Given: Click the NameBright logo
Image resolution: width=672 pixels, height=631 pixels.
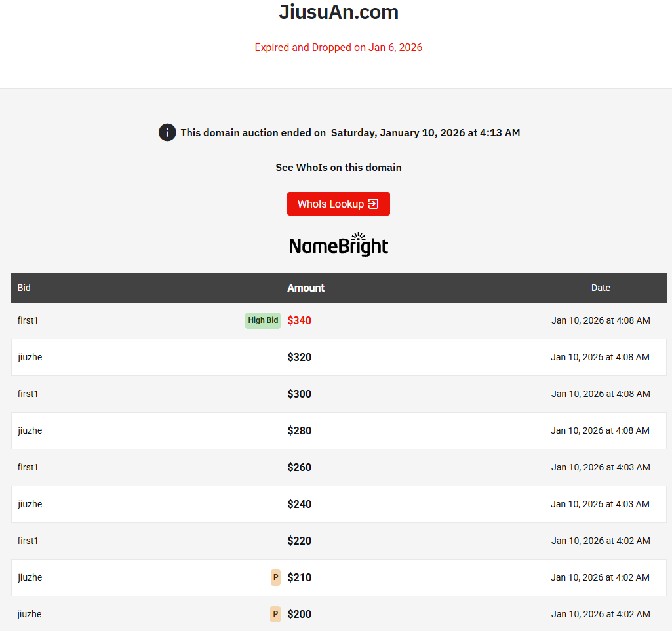Looking at the screenshot, I should tap(338, 244).
